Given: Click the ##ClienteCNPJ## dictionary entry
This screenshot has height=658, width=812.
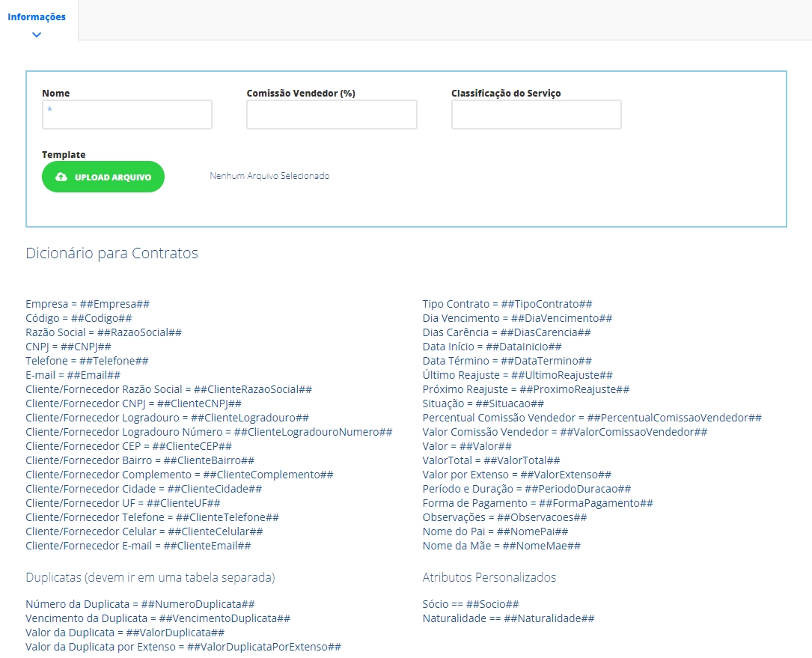Looking at the screenshot, I should tap(133, 403).
